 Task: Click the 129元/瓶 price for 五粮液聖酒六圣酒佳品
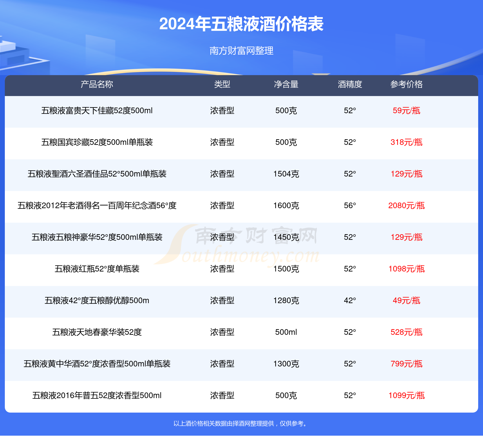pyautogui.click(x=407, y=174)
